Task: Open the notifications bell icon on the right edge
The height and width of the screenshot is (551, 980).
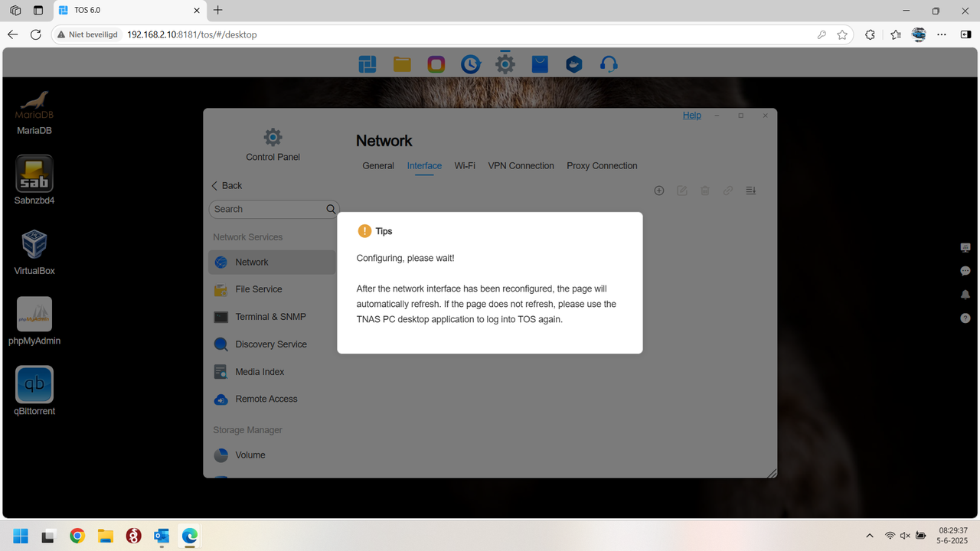Action: [x=965, y=295]
